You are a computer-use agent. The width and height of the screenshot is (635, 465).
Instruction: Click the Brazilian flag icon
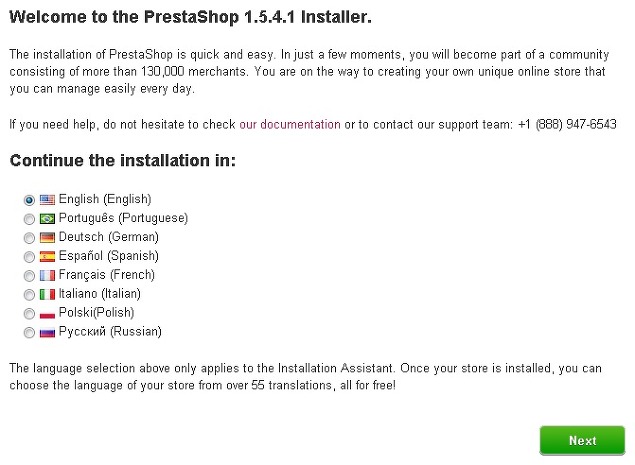47,219
